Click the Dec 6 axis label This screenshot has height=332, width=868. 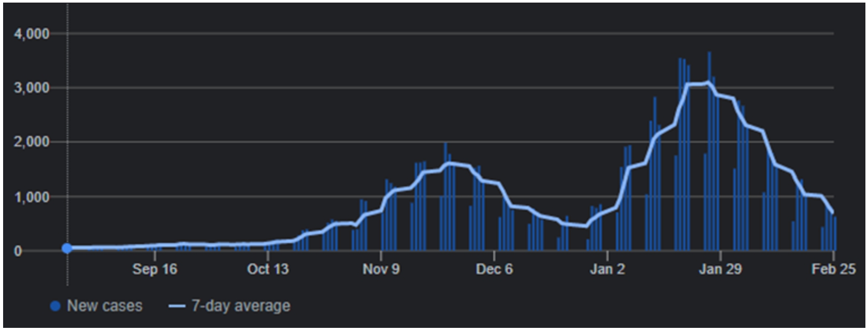pos(494,269)
